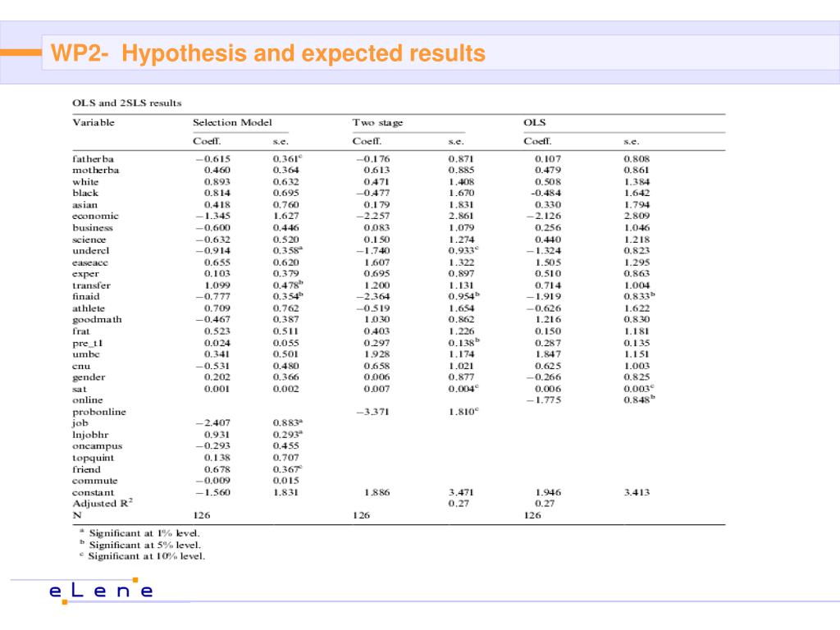Click the 'Significant at 10% level' footnote
The image size is (840, 630).
pos(142,557)
